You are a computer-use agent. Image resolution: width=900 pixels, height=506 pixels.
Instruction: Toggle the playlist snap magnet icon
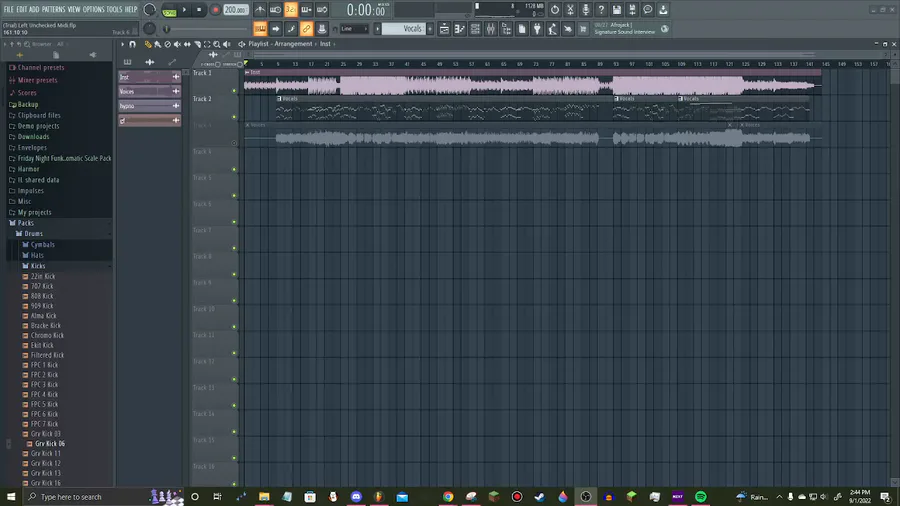[x=133, y=44]
